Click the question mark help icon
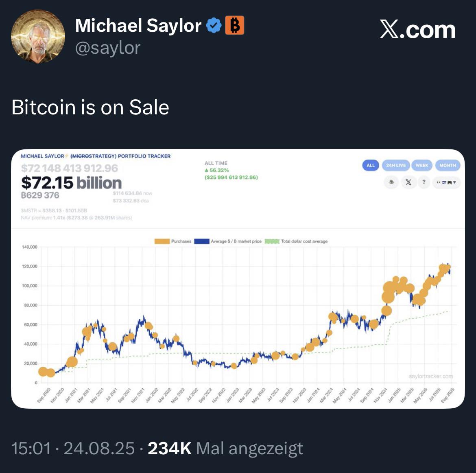The height and width of the screenshot is (473, 476). point(424,182)
